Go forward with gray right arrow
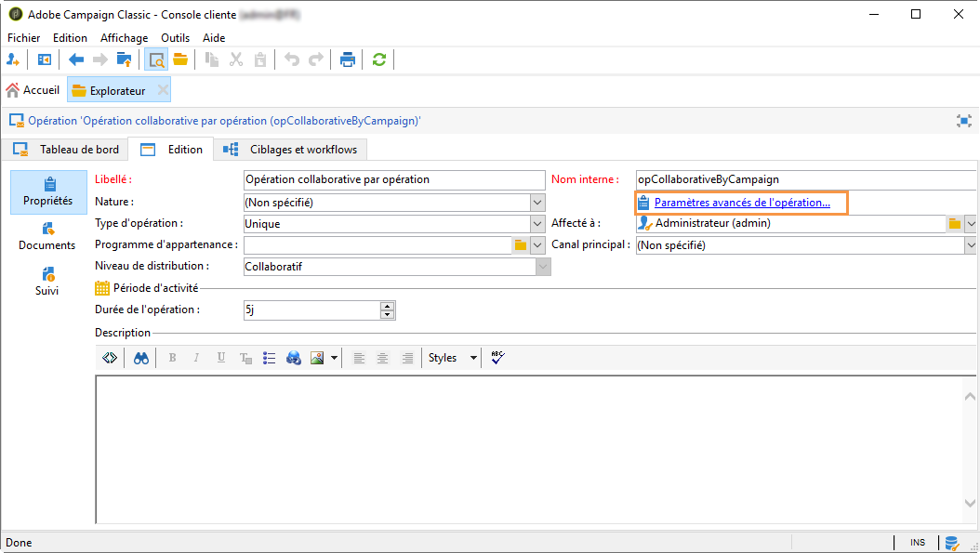This screenshot has width=980, height=553. tap(100, 60)
